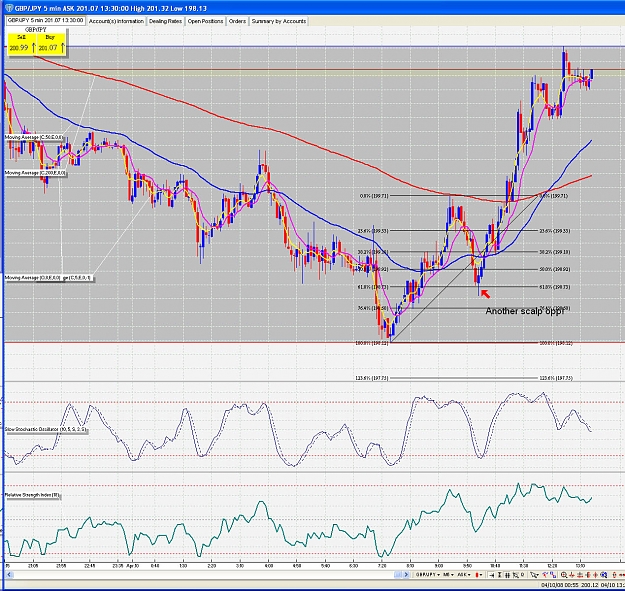Switch to Account(s) Information tab
625x591 pixels.
[116, 21]
